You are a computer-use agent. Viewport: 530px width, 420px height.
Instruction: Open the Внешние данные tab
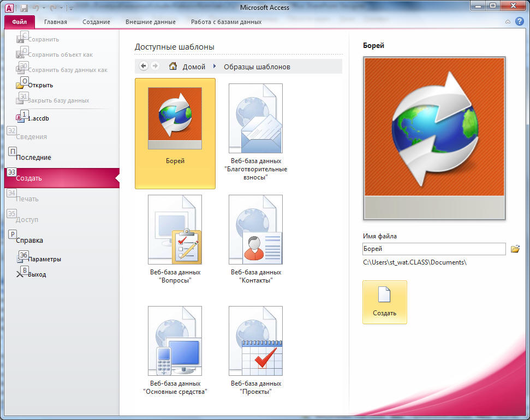click(x=151, y=22)
